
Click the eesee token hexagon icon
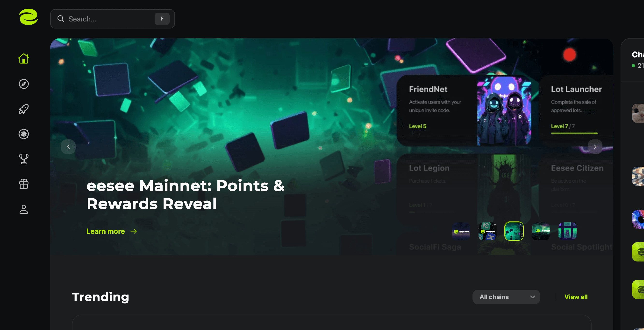[x=24, y=134]
